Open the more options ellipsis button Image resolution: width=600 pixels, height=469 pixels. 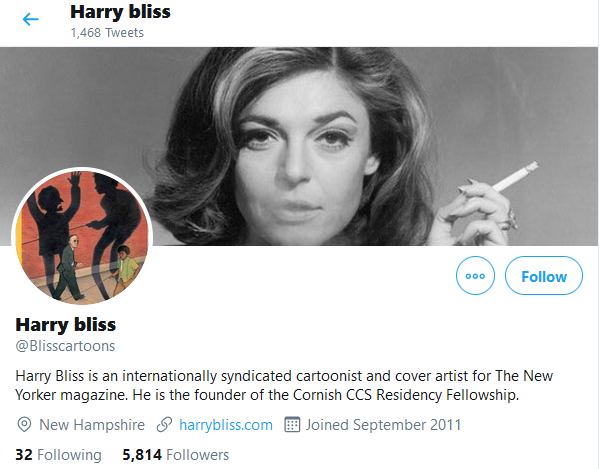pos(475,276)
